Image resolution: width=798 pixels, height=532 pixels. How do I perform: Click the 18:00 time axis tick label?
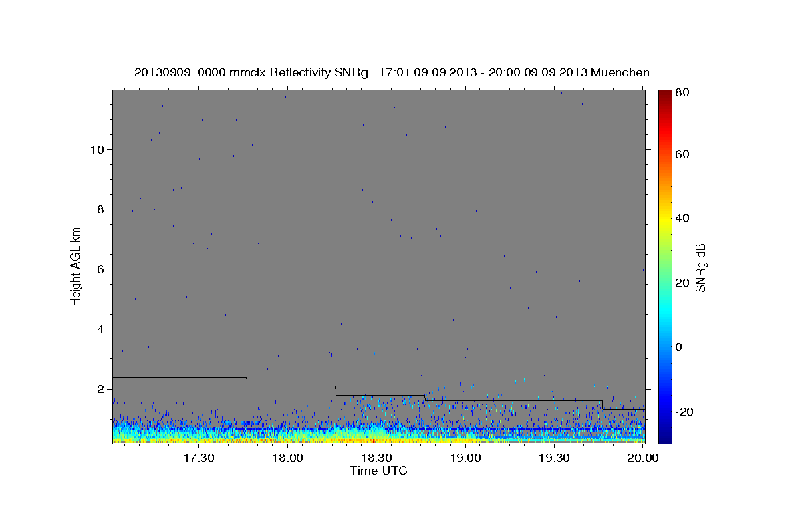click(287, 458)
